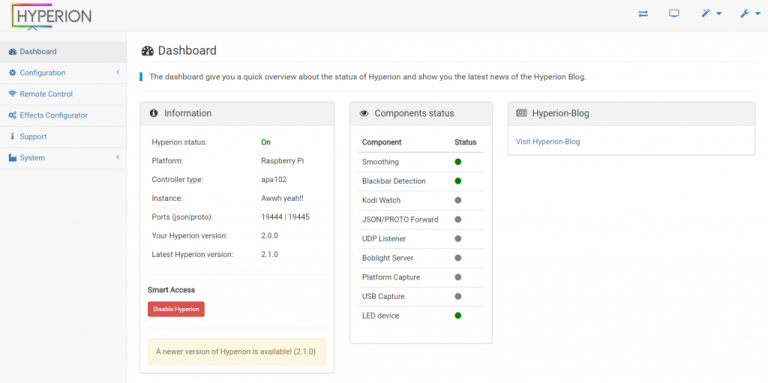Click the Smoothing green status dot

pos(458,162)
